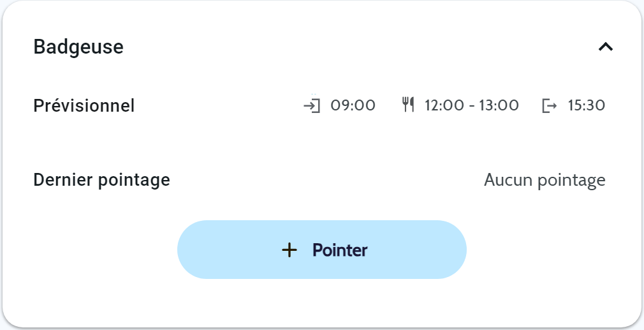Click the Dernier pointage row label
644x330 pixels.
point(101,180)
